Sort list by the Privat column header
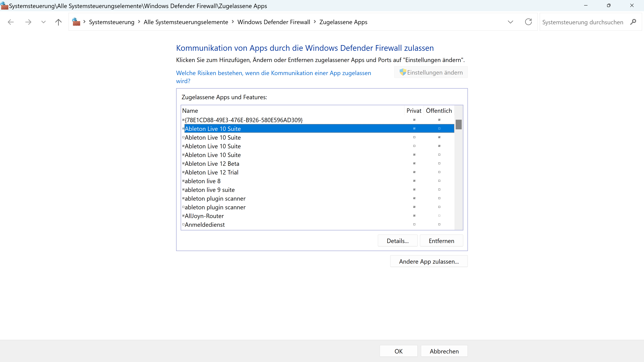 click(x=414, y=111)
